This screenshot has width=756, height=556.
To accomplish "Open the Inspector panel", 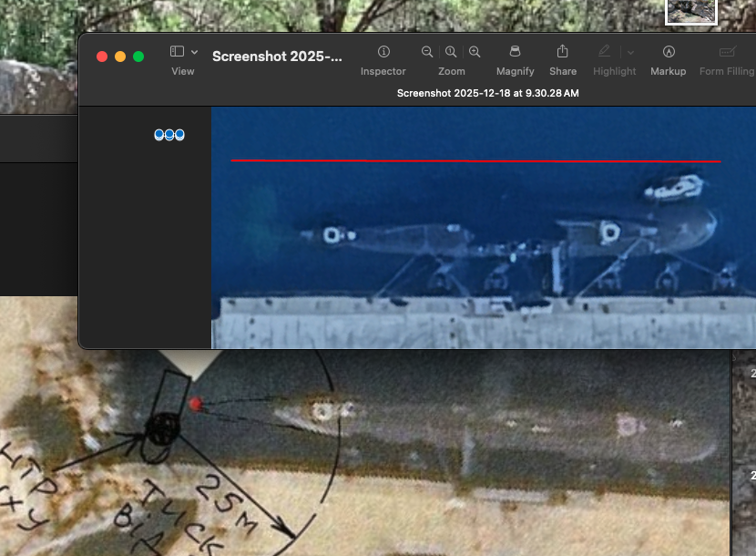I will coord(383,53).
